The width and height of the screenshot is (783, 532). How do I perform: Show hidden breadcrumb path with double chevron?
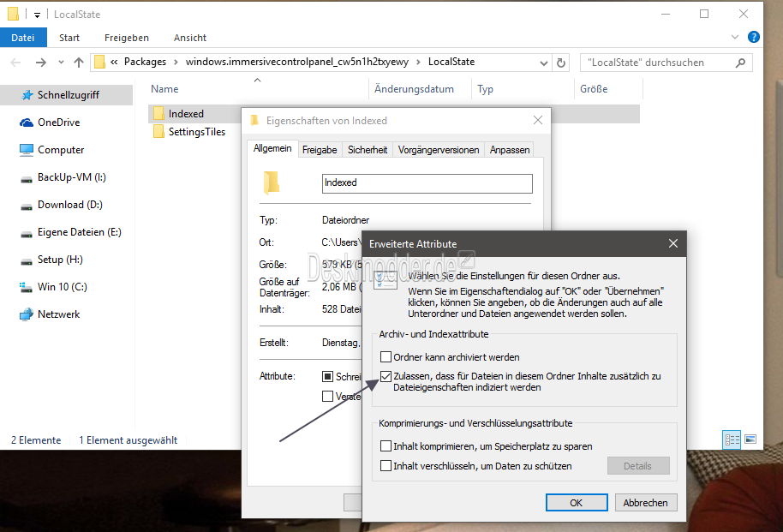pyautogui.click(x=114, y=62)
